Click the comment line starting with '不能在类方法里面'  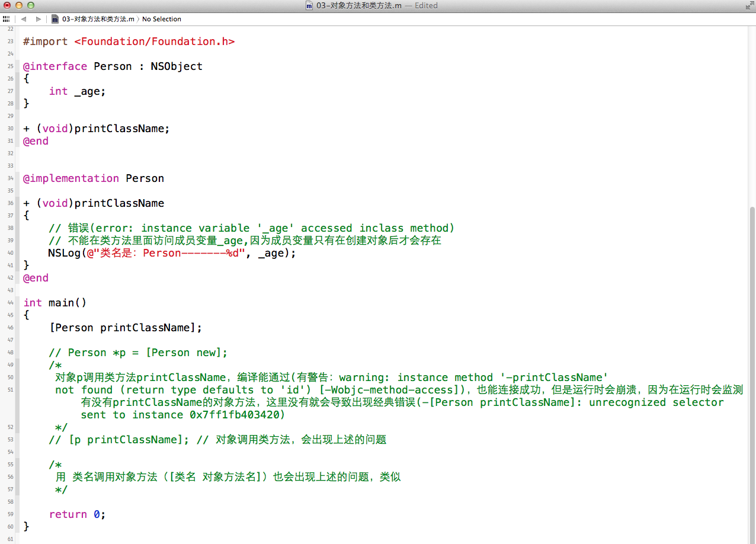pos(245,241)
